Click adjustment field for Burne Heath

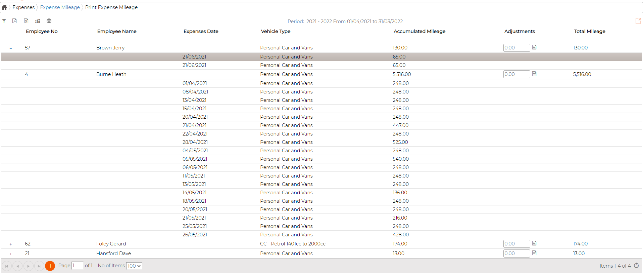pyautogui.click(x=516, y=74)
